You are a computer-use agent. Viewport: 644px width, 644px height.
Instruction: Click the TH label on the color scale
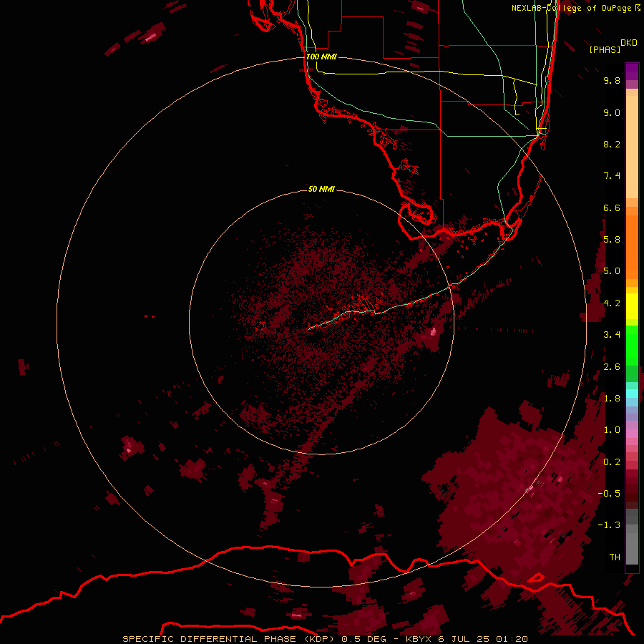pos(615,557)
